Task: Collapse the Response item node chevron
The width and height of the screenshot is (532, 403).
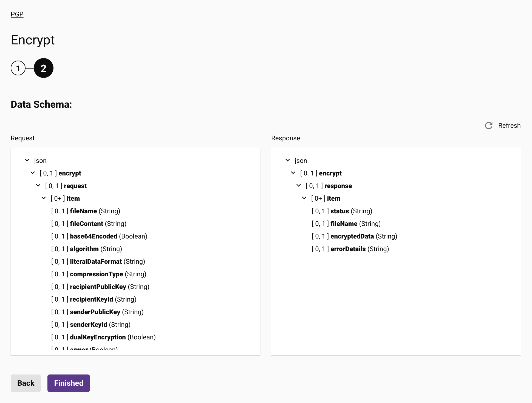Action: click(x=304, y=198)
